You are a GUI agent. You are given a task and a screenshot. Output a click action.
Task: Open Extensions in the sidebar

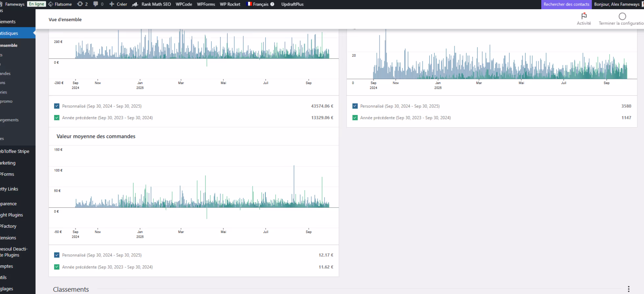8,238
